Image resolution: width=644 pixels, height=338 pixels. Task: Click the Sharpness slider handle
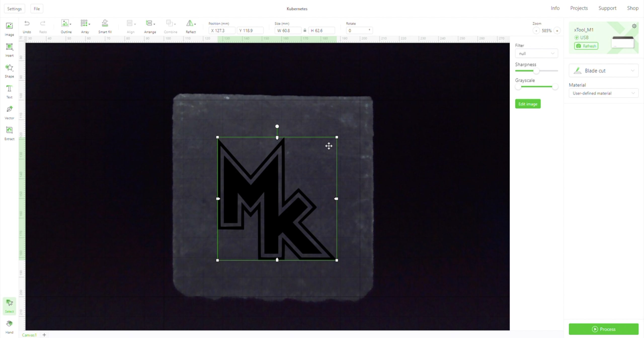pos(536,71)
